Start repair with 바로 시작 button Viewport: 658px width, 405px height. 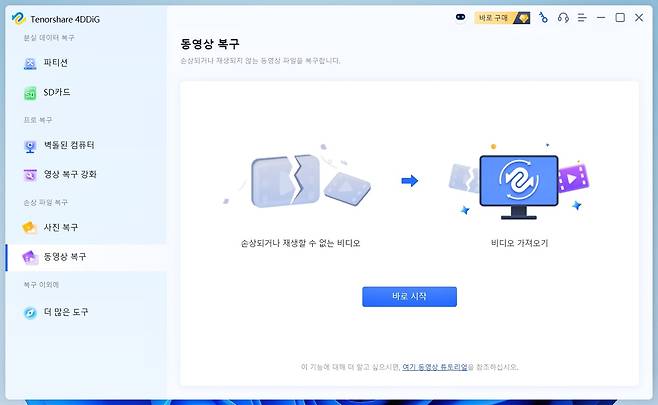pyautogui.click(x=409, y=297)
